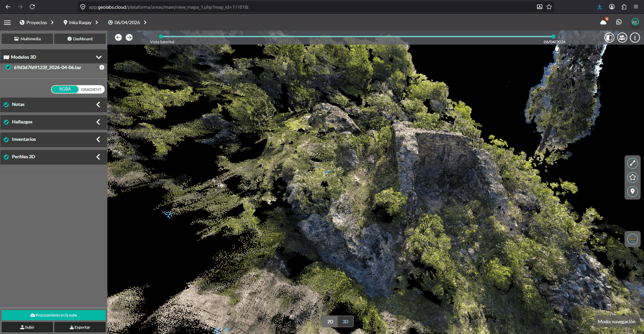Open the users sharing icon
The height and width of the screenshot is (334, 644).
coord(622,38)
